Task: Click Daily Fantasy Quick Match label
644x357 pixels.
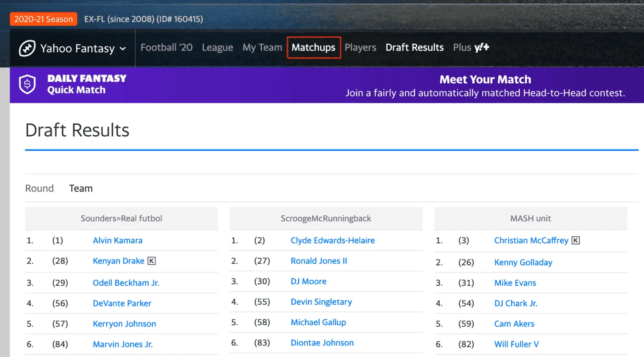Action: pos(86,84)
